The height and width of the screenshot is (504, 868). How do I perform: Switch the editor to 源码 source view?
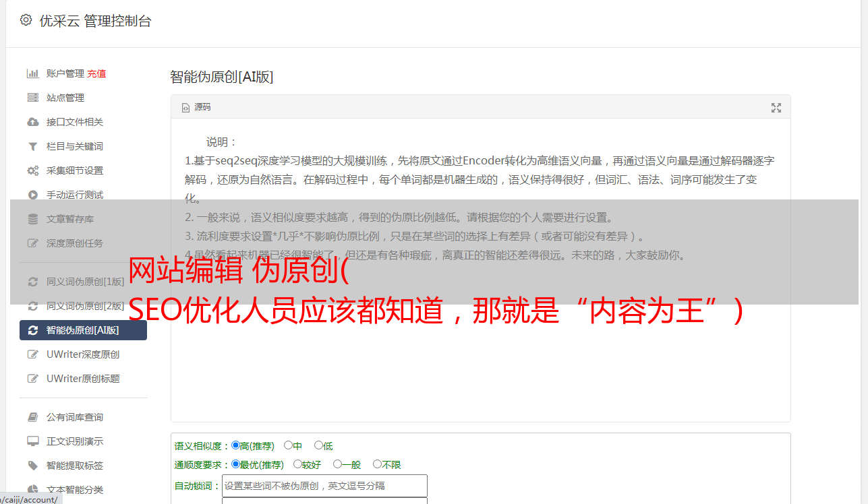(x=196, y=107)
